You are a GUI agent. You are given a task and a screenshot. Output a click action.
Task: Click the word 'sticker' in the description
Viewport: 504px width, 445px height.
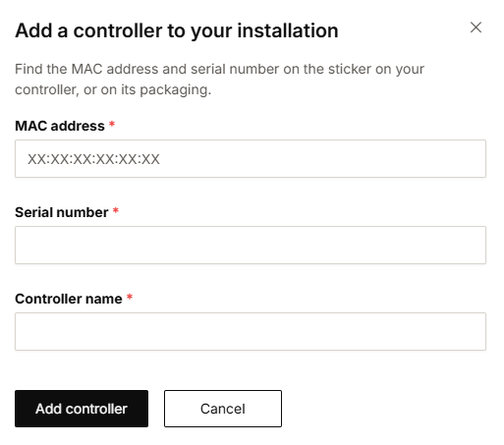point(350,69)
